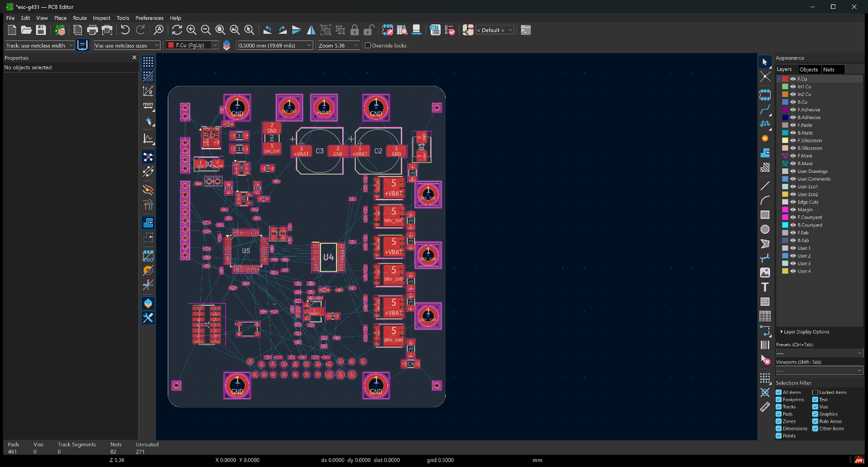Open the Route menu

[79, 18]
